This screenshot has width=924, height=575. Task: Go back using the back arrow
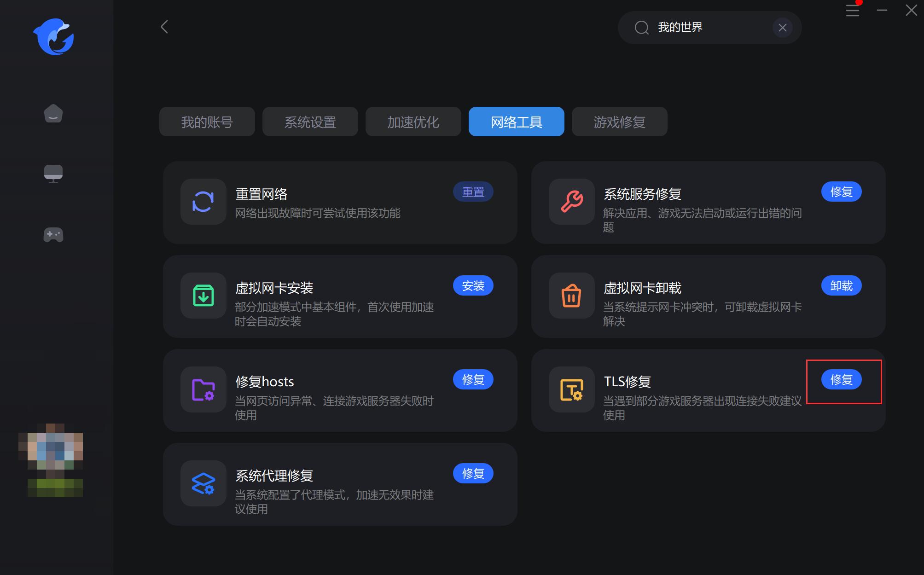164,27
